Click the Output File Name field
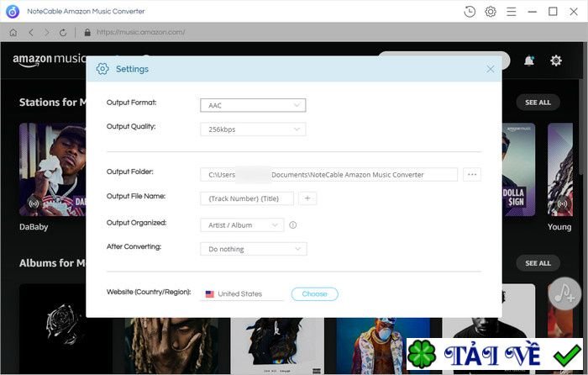588x375 pixels. pos(247,198)
